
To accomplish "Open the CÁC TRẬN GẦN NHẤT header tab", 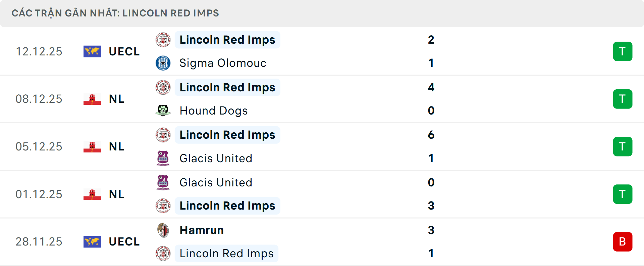I will 116,13.
